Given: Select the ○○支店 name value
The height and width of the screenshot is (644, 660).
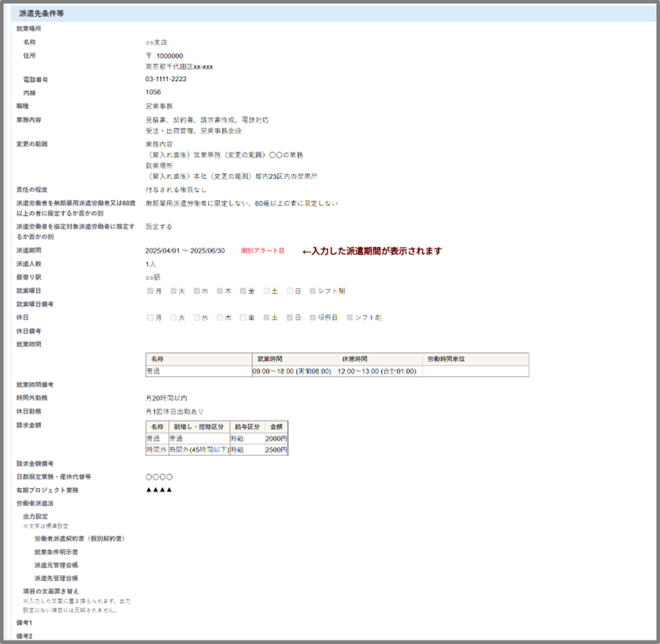Looking at the screenshot, I should pos(157,42).
